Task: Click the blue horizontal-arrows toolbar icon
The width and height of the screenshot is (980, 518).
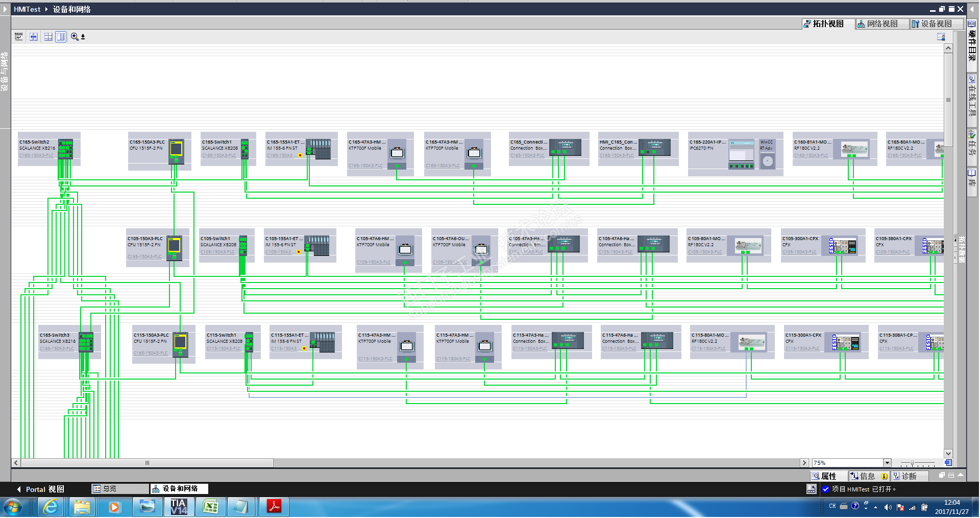Action: tap(34, 37)
